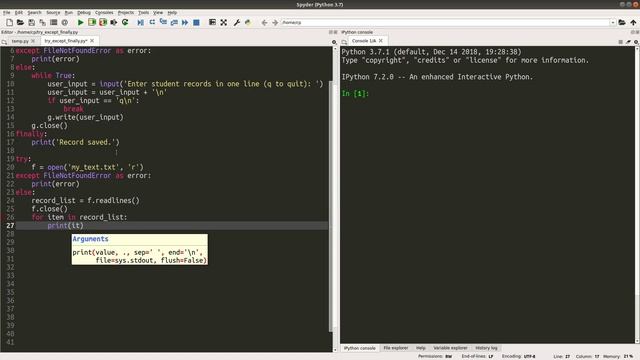Open the Debug menu
Image resolution: width=640 pixels, height=360 pixels.
tap(84, 13)
